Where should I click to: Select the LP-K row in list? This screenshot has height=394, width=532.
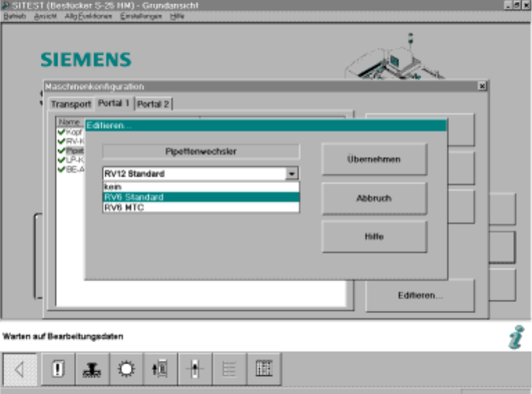coord(71,160)
